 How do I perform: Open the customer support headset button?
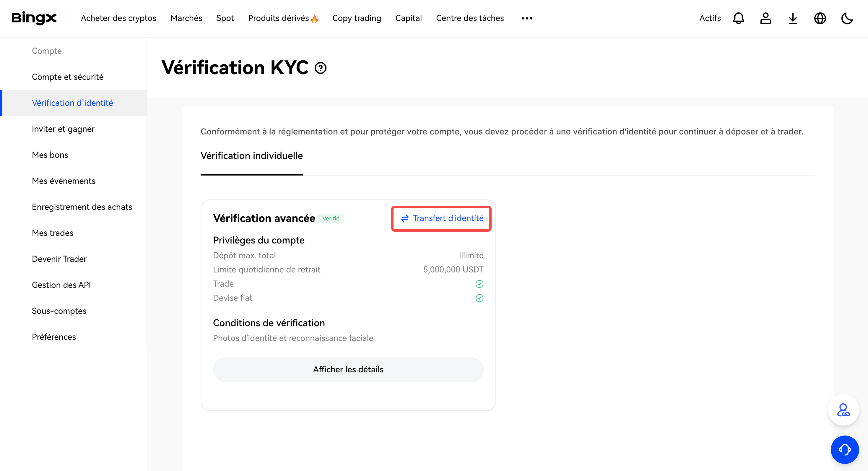tap(844, 449)
